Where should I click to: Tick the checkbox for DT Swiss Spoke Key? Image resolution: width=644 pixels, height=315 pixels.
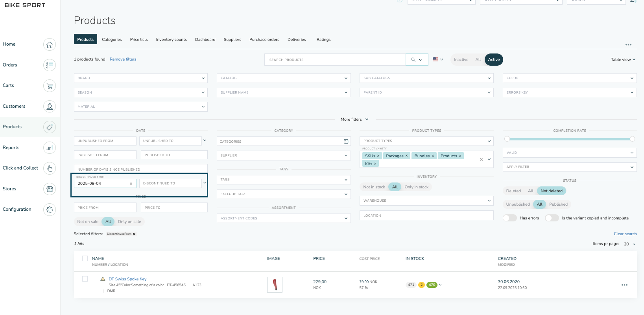click(x=85, y=279)
